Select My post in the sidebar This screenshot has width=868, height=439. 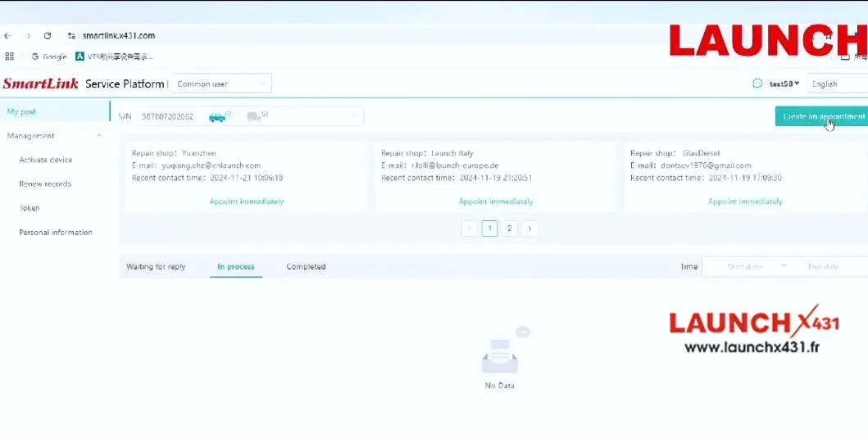point(55,111)
